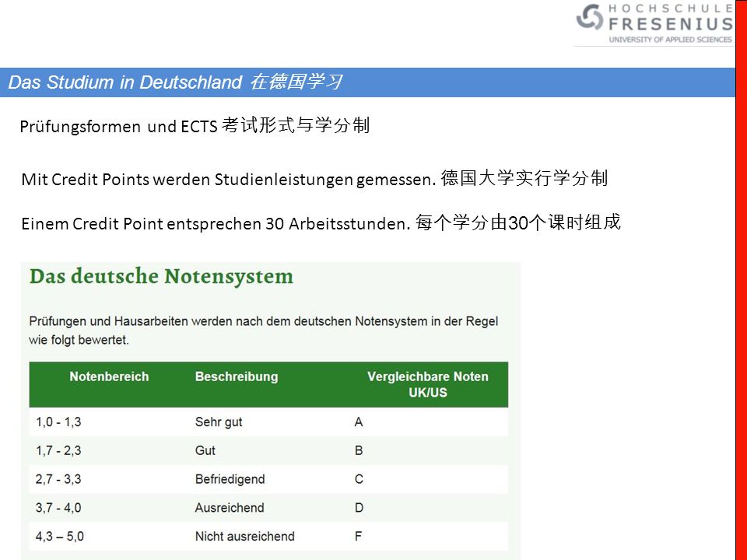747x560 pixels.
Task: Select the 'Prüfungsformen und ECTS' heading
Action: point(118,126)
